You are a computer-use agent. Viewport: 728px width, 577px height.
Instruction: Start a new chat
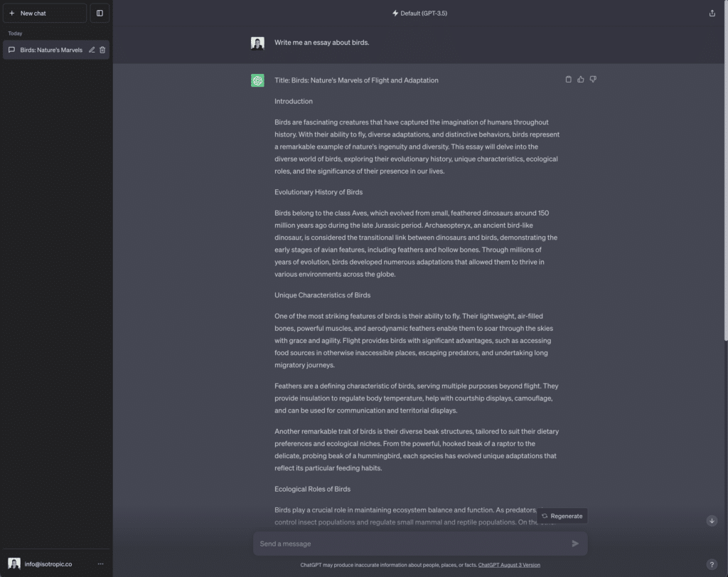(45, 13)
